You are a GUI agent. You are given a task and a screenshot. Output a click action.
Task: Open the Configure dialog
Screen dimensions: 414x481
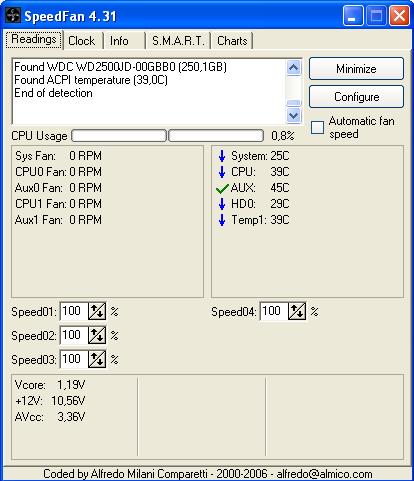pyautogui.click(x=356, y=97)
